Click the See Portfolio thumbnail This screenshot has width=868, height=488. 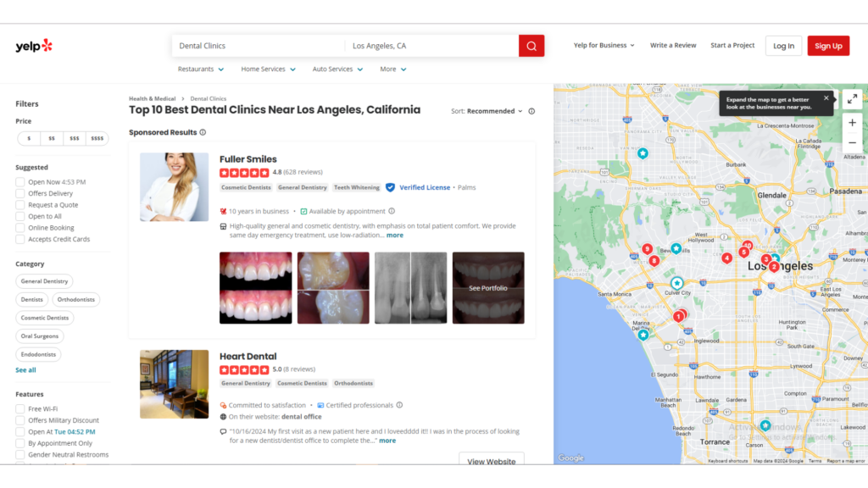click(488, 288)
